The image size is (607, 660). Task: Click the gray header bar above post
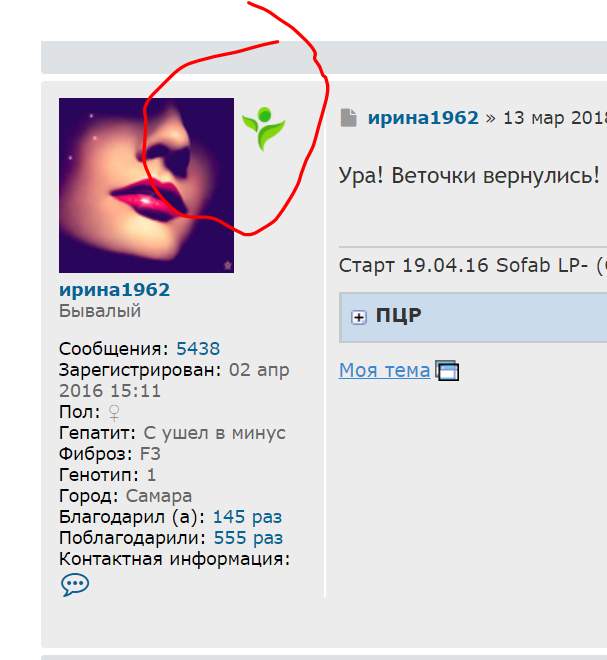click(324, 57)
